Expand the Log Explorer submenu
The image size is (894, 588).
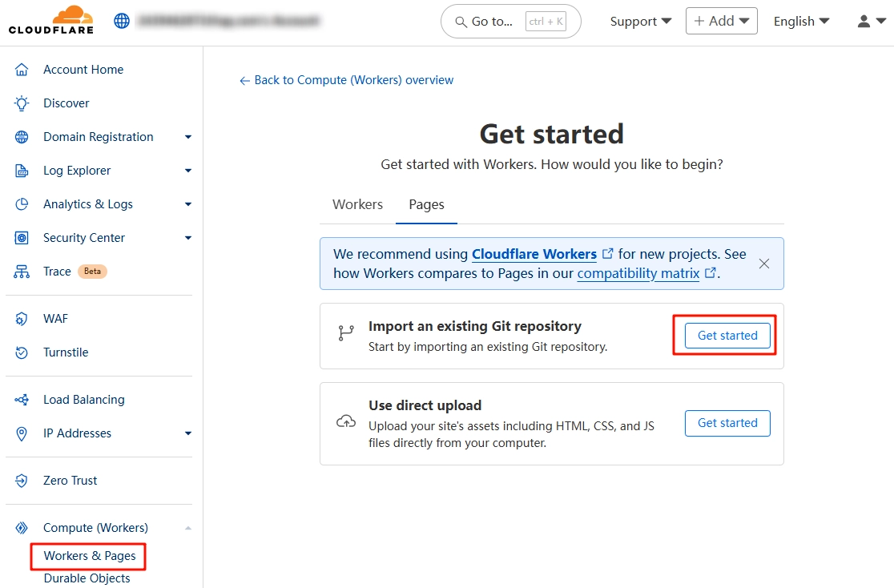pos(188,171)
